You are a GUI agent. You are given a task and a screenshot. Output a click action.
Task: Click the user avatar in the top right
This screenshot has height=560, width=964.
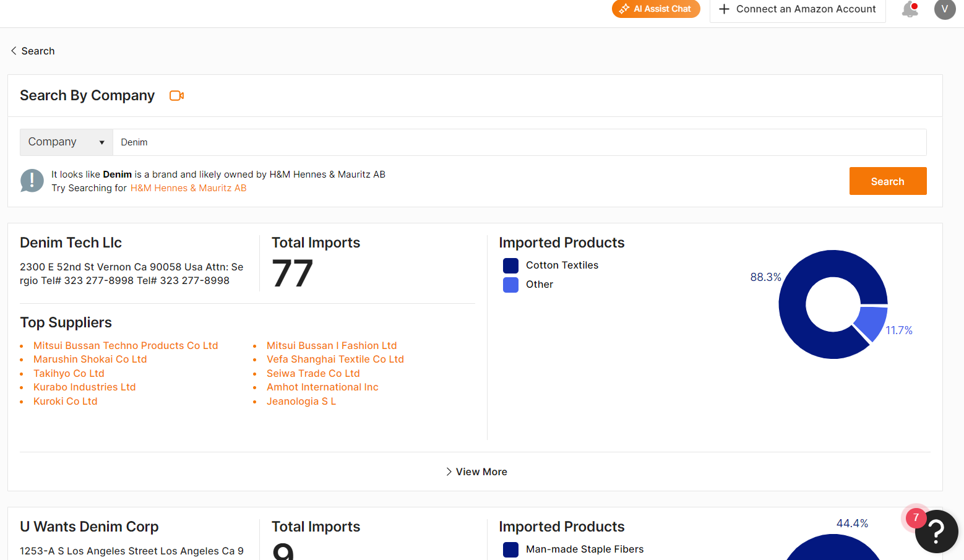coord(945,9)
